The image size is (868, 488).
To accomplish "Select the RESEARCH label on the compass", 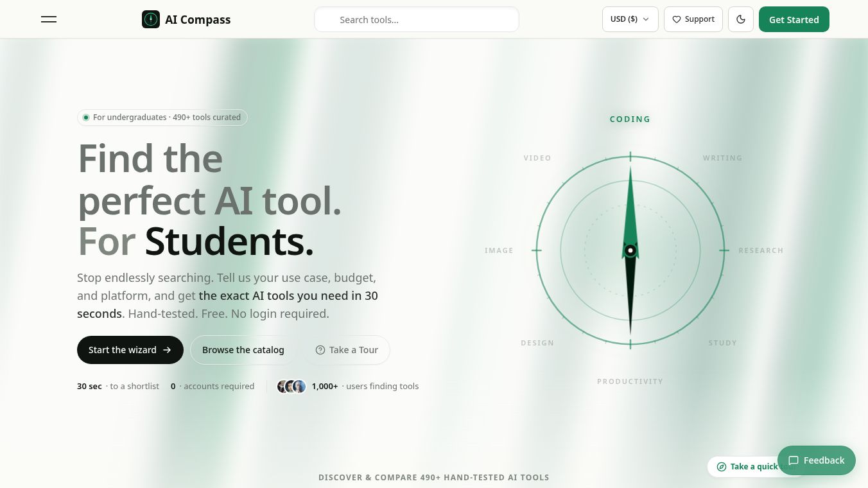I will pos(761,250).
